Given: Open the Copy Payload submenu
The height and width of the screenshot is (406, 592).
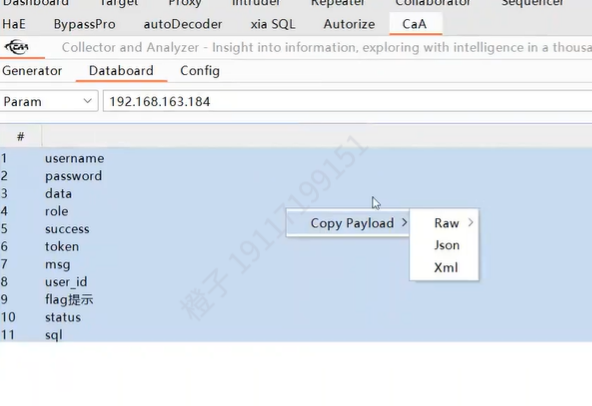Looking at the screenshot, I should [x=348, y=223].
